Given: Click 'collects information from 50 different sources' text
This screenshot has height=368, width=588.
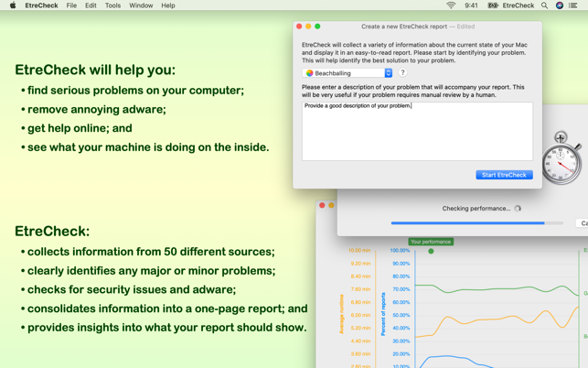Looking at the screenshot, I should (151, 252).
